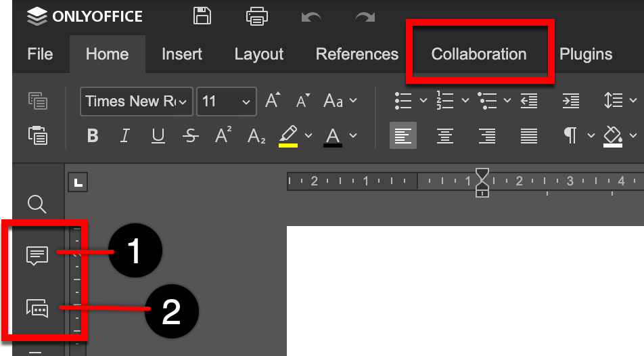
Task: Undo the last action
Action: (x=312, y=16)
